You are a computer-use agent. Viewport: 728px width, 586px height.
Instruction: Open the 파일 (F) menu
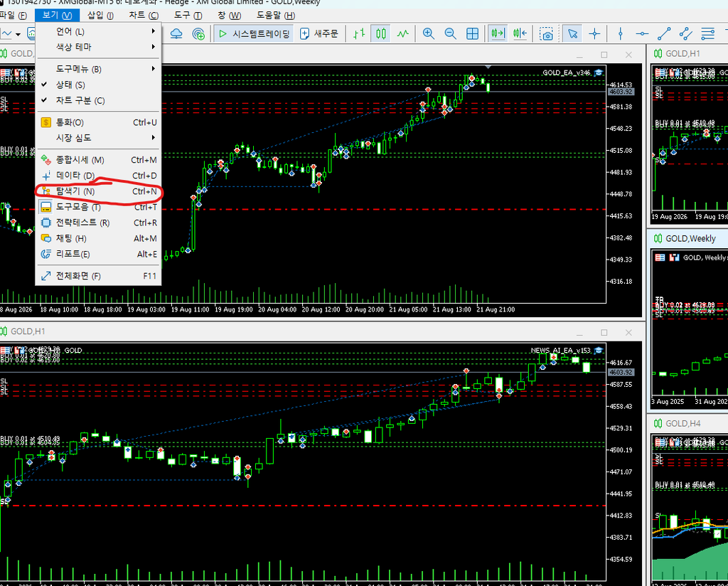click(x=13, y=16)
